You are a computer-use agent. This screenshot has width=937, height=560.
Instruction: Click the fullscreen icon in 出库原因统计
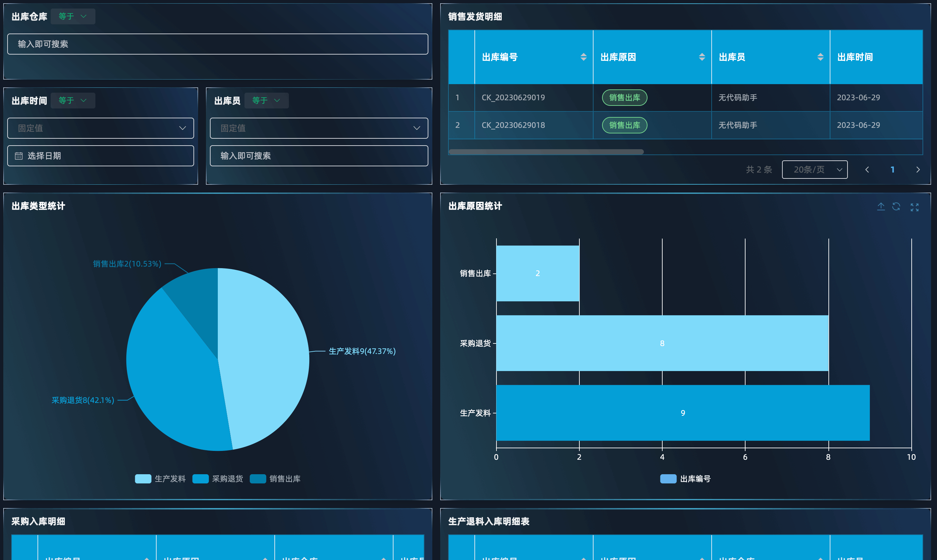click(x=914, y=207)
